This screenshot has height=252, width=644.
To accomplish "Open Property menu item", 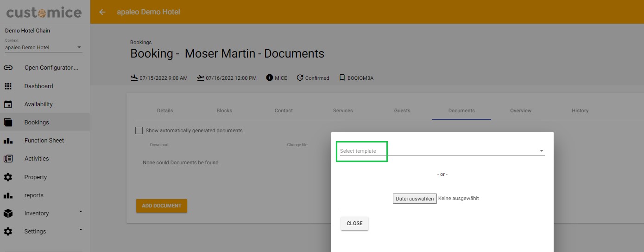I will coord(45,177).
